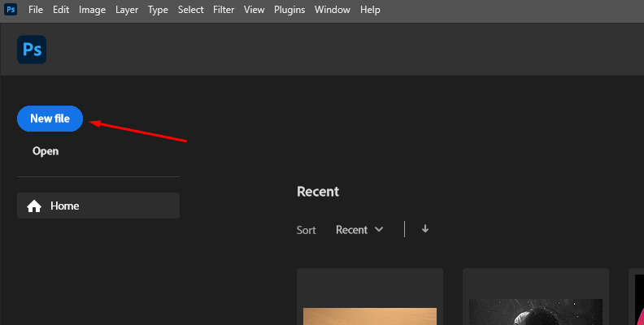Open the Help menu
This screenshot has height=325, width=644.
click(x=370, y=10)
